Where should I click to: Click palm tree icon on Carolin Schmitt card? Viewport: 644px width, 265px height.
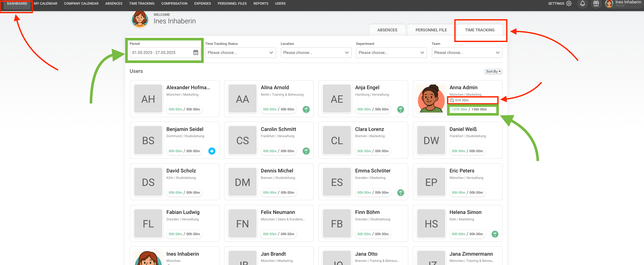click(306, 151)
